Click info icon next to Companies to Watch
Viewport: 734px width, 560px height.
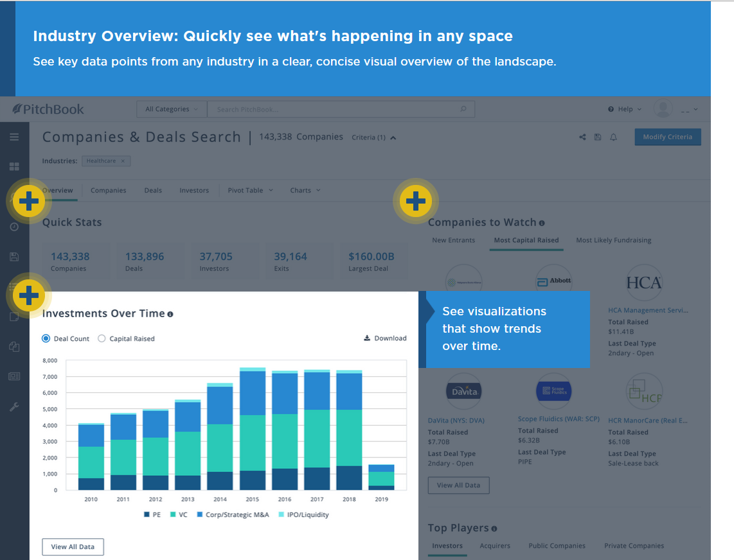542,223
